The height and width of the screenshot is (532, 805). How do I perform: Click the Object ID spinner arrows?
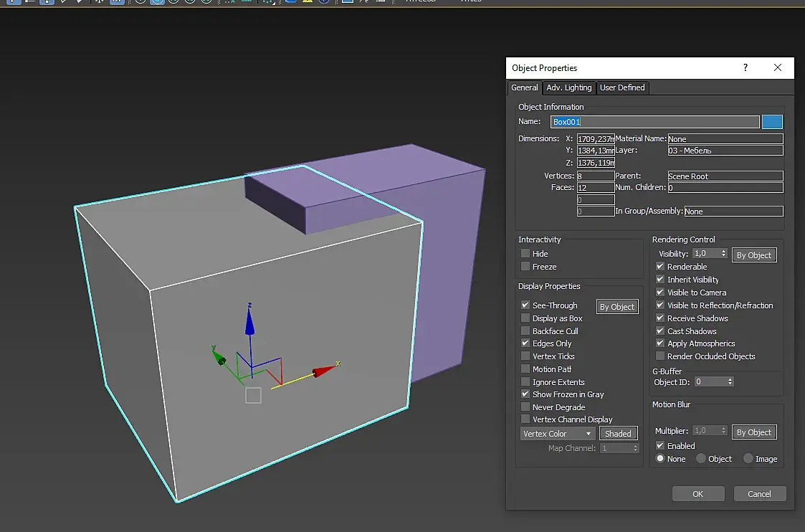pos(730,382)
